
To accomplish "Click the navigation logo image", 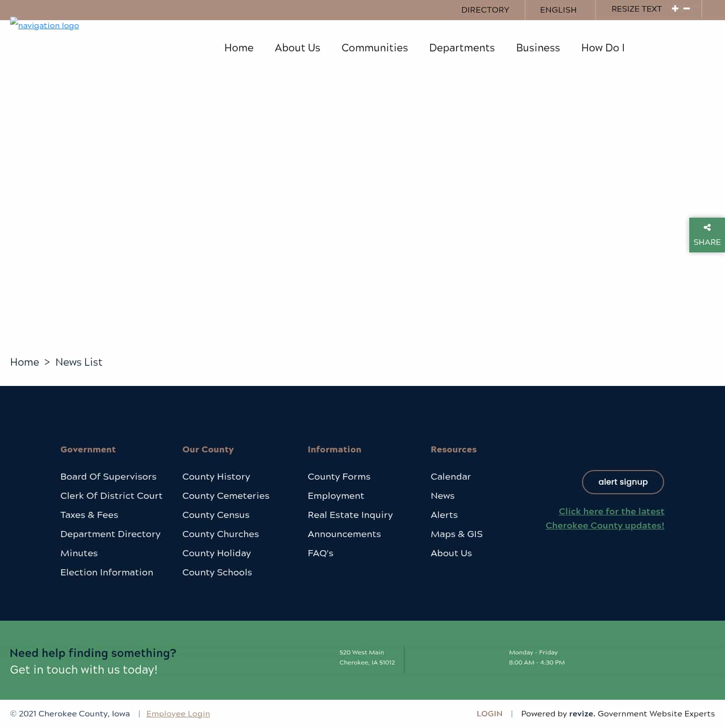I will pyautogui.click(x=44, y=25).
